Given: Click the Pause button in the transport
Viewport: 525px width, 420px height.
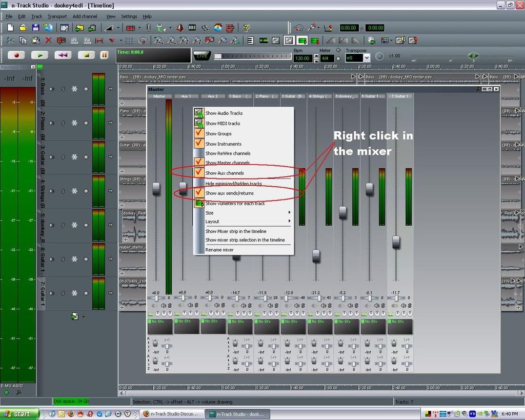Looking at the screenshot, I should click(104, 55).
